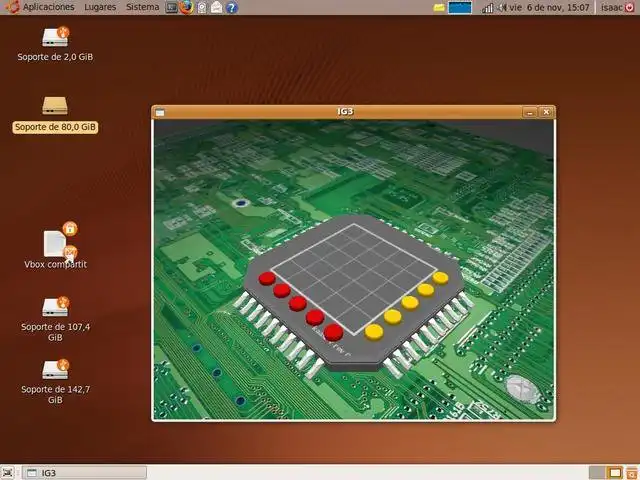
Task: Open the trash icon in bottom panel
Action: pos(631,473)
